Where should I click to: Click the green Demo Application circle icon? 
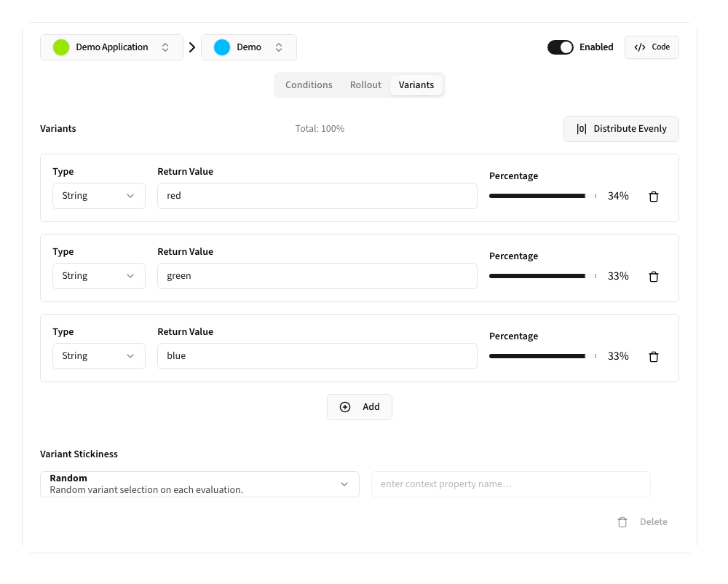(61, 47)
